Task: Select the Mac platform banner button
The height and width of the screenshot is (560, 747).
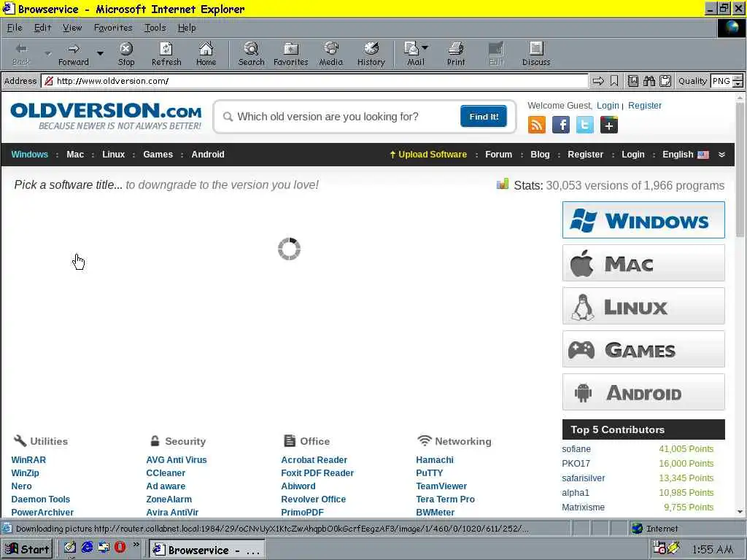Action: tap(643, 262)
